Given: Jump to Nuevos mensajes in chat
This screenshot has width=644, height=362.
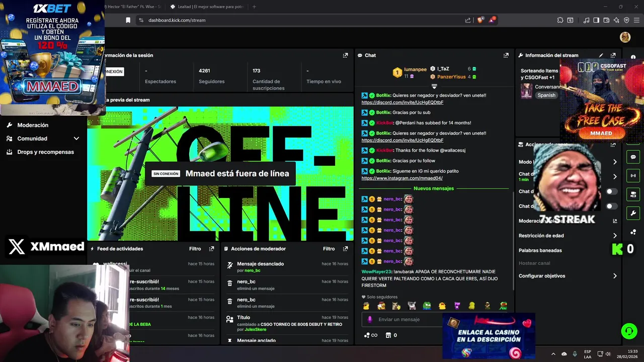Looking at the screenshot, I should (x=434, y=189).
